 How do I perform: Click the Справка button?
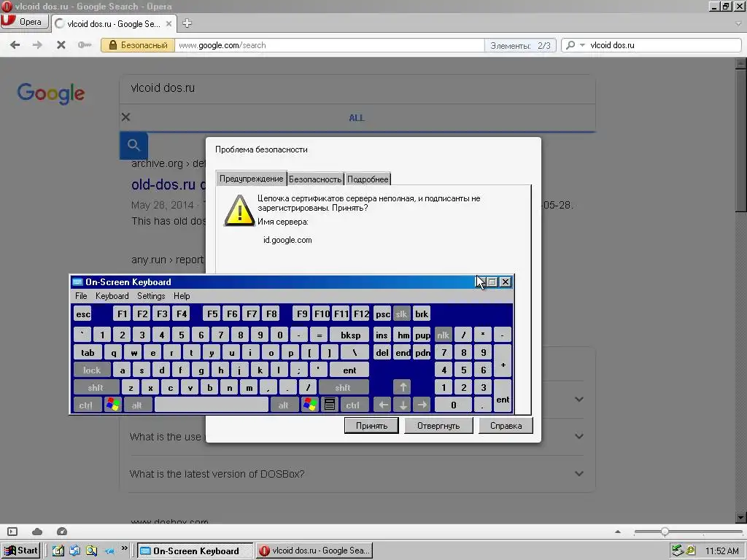[506, 426]
